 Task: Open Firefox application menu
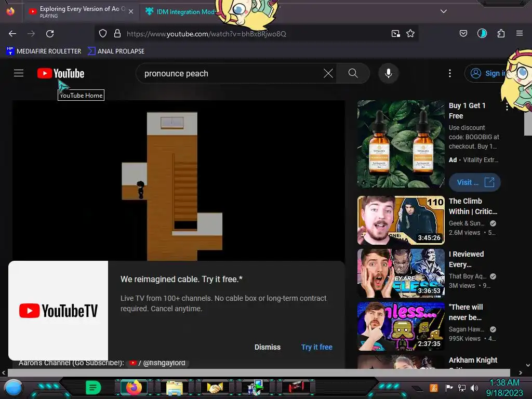(x=519, y=34)
